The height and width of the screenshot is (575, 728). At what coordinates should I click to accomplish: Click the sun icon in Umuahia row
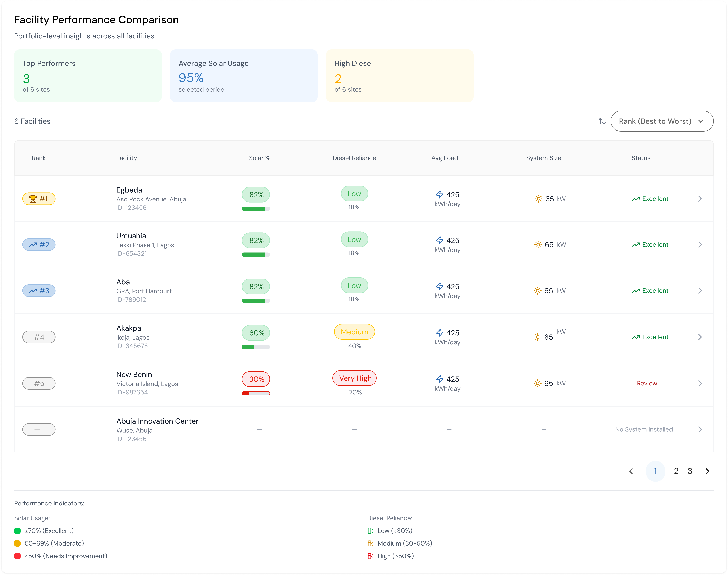point(538,245)
